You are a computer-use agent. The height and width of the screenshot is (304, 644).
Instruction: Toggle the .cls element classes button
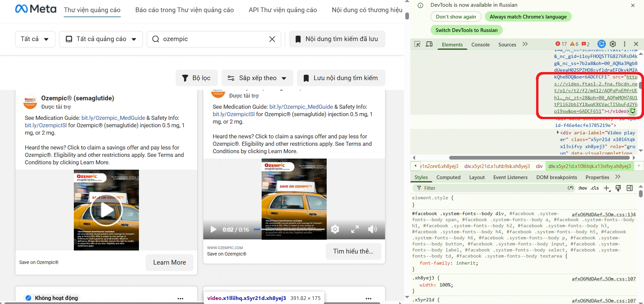tap(595, 188)
